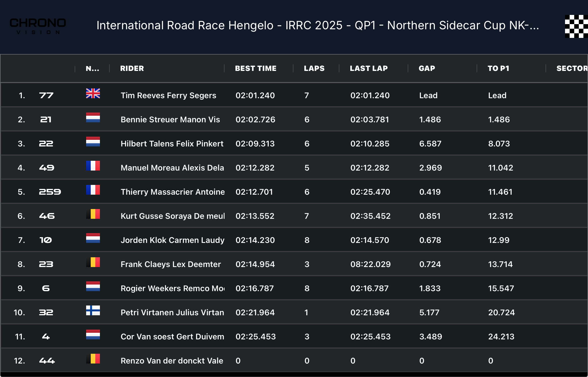Click the Chrono Vision logo
The height and width of the screenshot is (377, 588).
[38, 26]
